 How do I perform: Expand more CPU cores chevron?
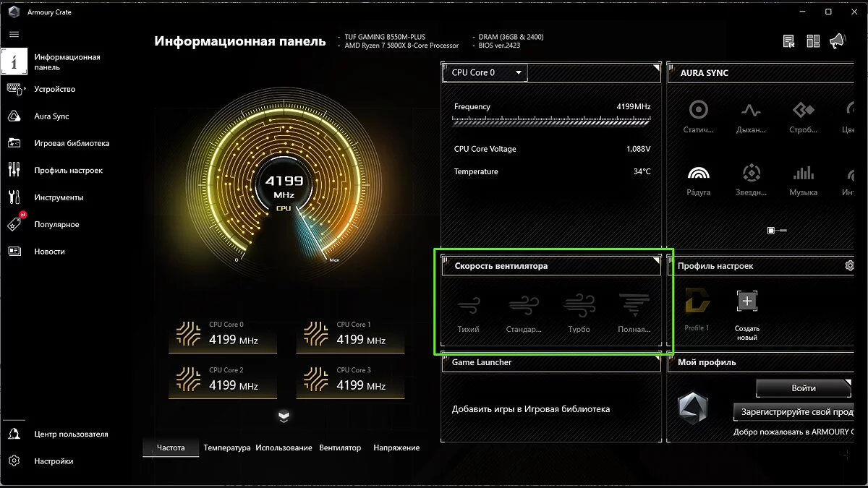pyautogui.click(x=284, y=416)
